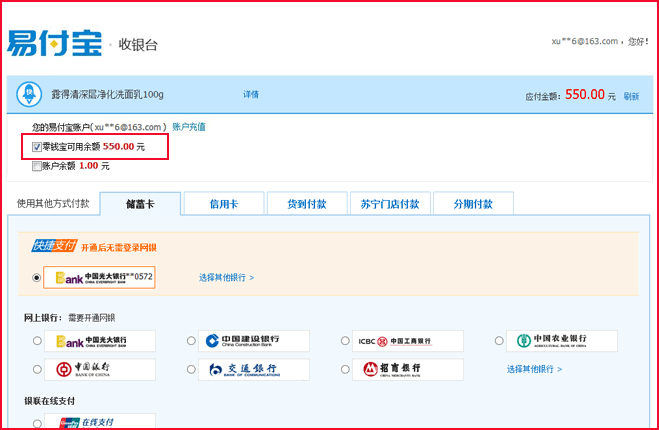The image size is (659, 430).
Task: Switch to the 信用卡 tab
Action: 223,204
